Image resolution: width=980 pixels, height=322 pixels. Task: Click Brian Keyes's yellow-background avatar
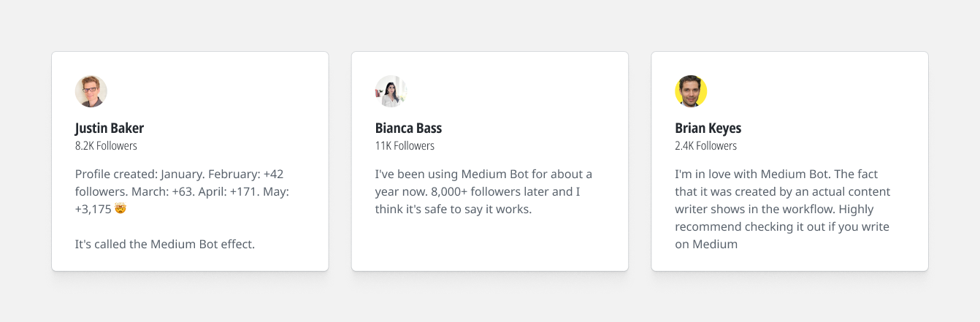(691, 91)
